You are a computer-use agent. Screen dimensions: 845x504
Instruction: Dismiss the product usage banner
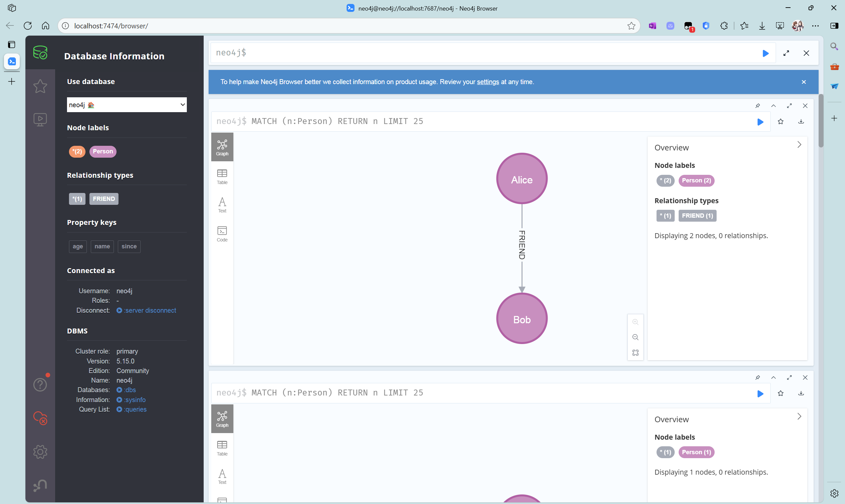803,82
